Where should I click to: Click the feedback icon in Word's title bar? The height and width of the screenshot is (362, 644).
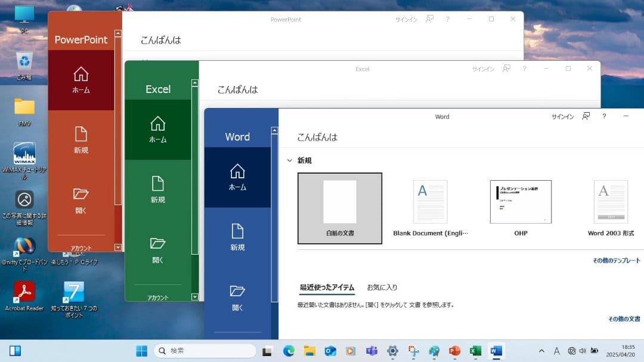[x=586, y=116]
